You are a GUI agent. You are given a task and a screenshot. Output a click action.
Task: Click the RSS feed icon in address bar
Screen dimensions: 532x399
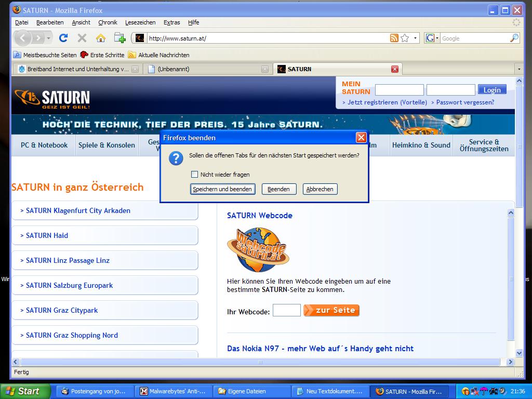(394, 38)
